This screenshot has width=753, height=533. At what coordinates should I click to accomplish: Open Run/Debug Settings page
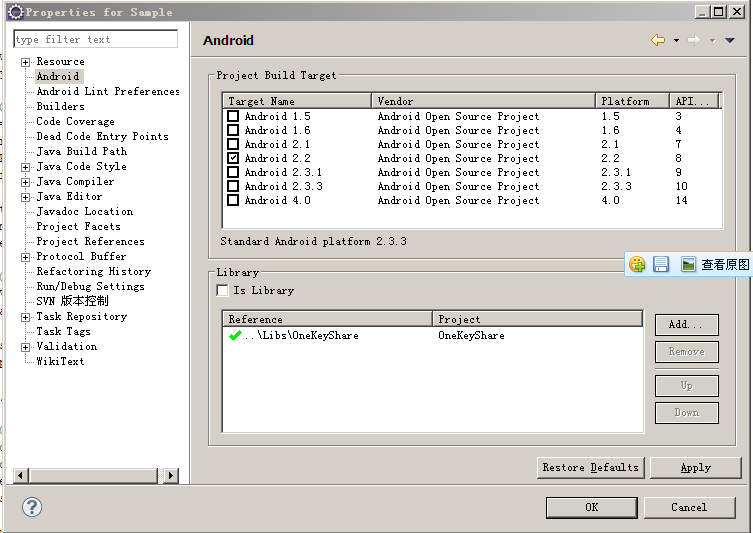click(90, 286)
